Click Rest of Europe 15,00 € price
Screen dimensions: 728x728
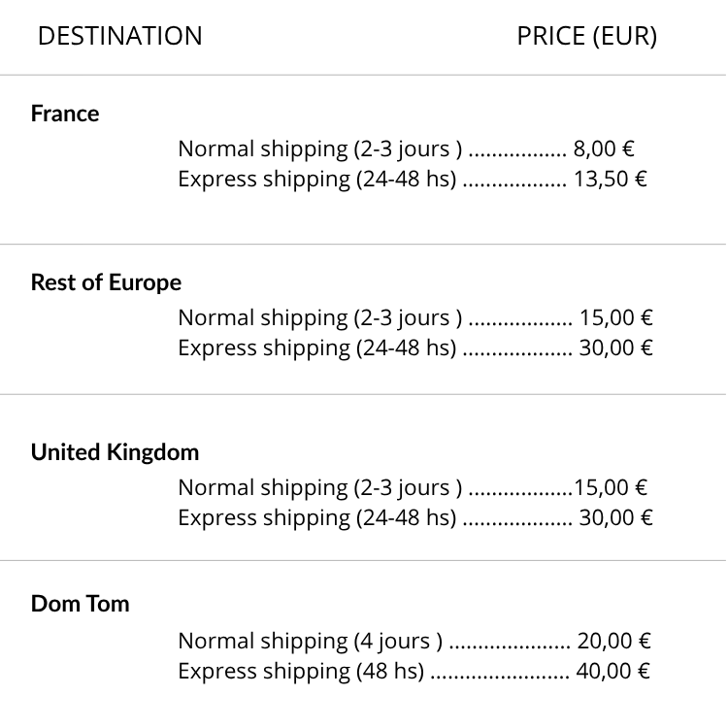615,318
